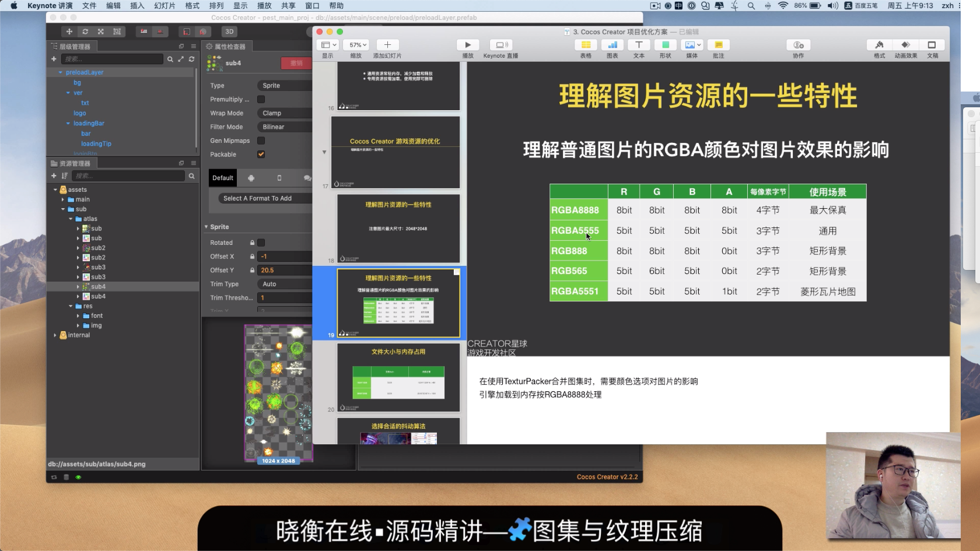
Task: Select the font folder in assets
Action: coord(97,316)
